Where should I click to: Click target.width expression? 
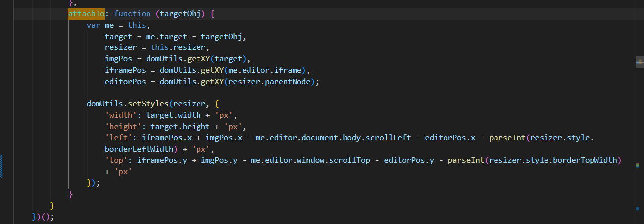[x=173, y=116]
